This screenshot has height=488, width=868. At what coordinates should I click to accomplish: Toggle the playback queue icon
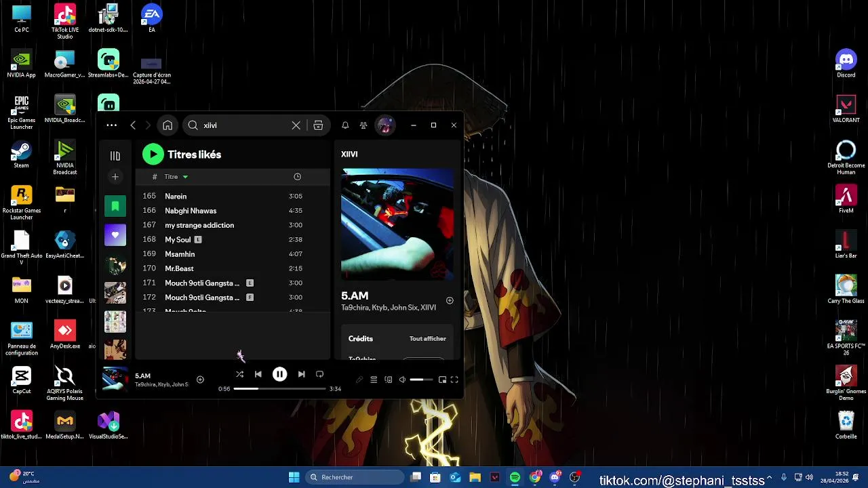374,380
